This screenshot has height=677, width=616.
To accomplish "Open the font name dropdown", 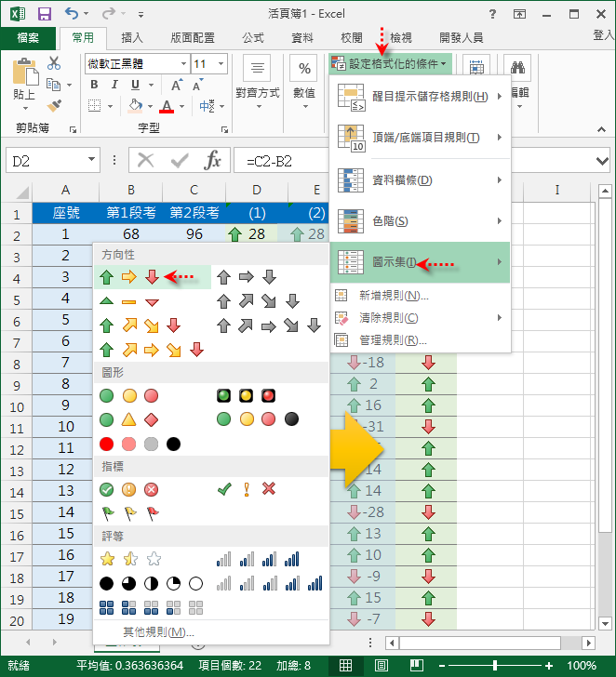I will pyautogui.click(x=183, y=64).
